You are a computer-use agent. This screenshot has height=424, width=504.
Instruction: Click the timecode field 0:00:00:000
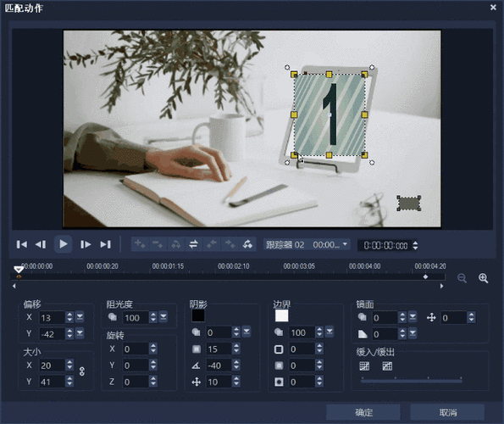[x=385, y=246]
